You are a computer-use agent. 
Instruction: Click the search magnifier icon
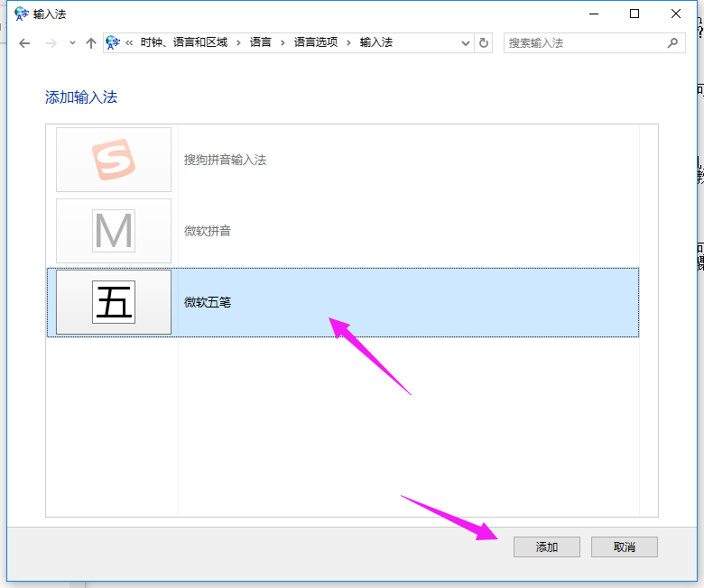672,43
